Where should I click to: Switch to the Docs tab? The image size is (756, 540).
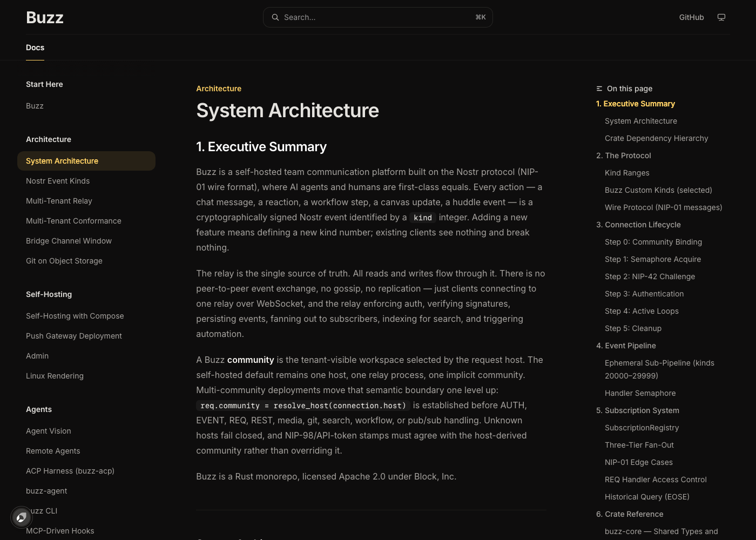pyautogui.click(x=35, y=48)
